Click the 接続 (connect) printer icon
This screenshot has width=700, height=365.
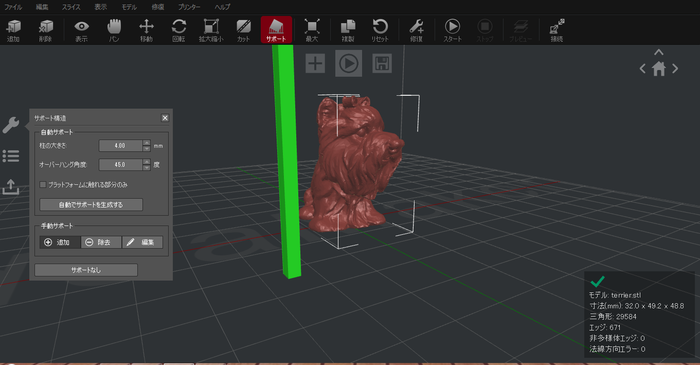coord(557,30)
